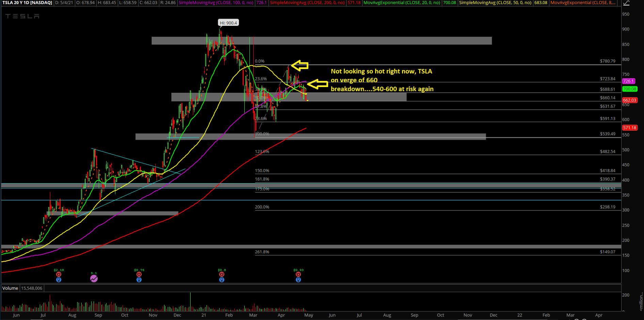
Task: Click the lightbulb icon under $0.8 earnings
Action: point(222,280)
